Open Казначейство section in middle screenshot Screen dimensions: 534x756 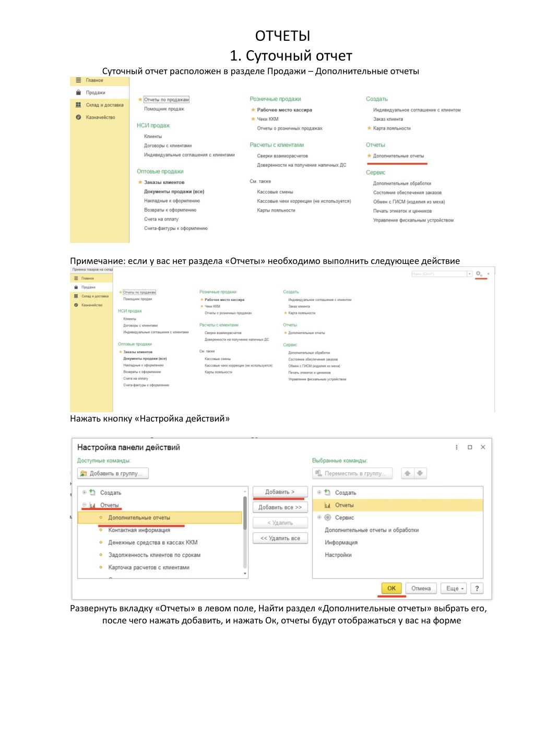coord(92,305)
